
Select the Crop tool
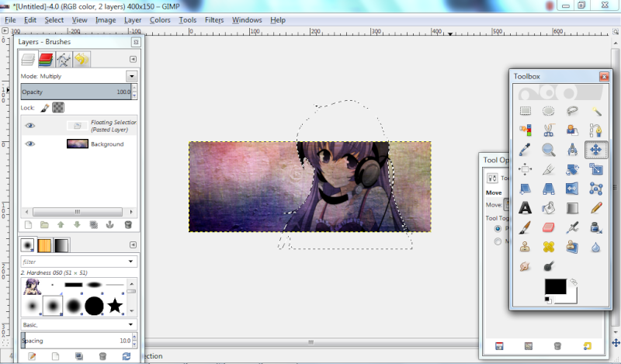click(549, 169)
